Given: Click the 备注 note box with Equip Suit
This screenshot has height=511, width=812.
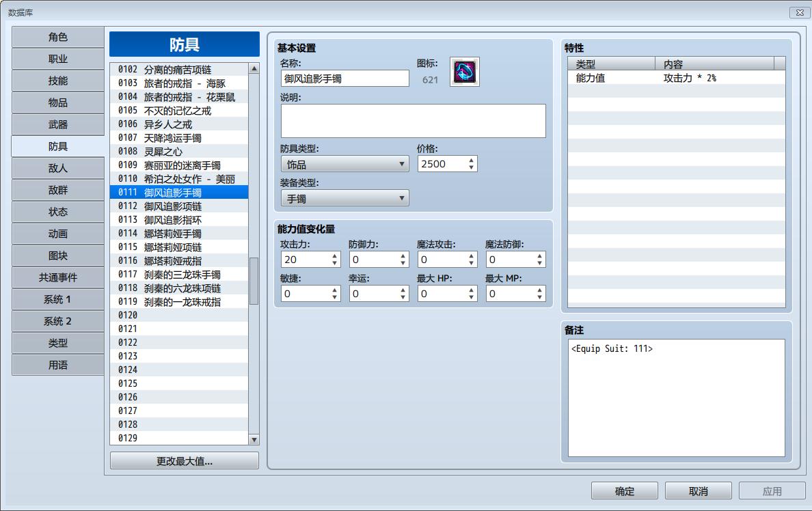Looking at the screenshot, I should click(676, 398).
